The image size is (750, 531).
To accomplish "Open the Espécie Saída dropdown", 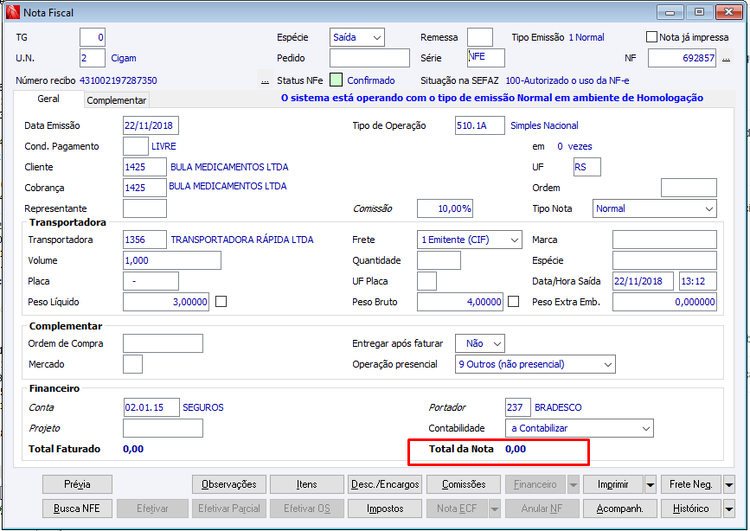I will tap(357, 37).
